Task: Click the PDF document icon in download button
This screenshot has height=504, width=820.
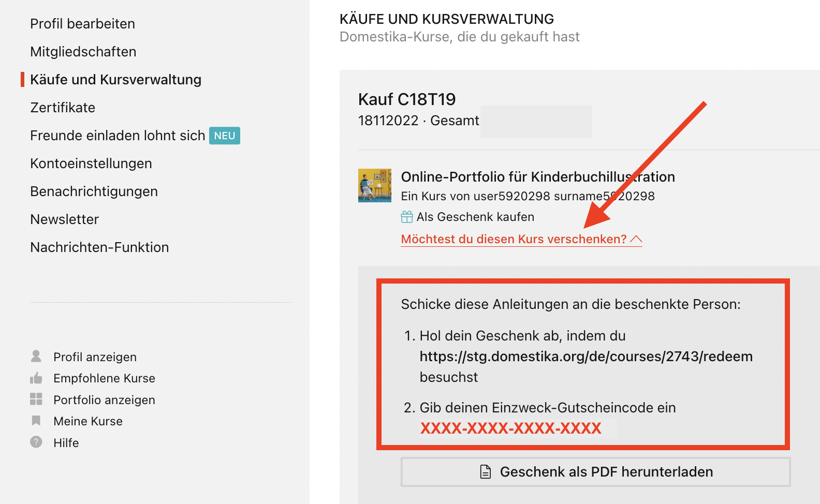Action: pos(486,472)
